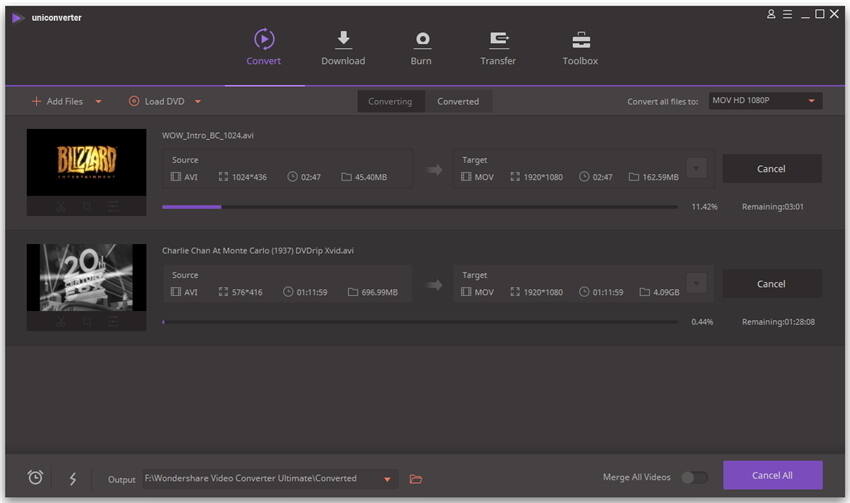
Task: Click the target MOV format icon of WOW_Intro
Action: pos(466,177)
